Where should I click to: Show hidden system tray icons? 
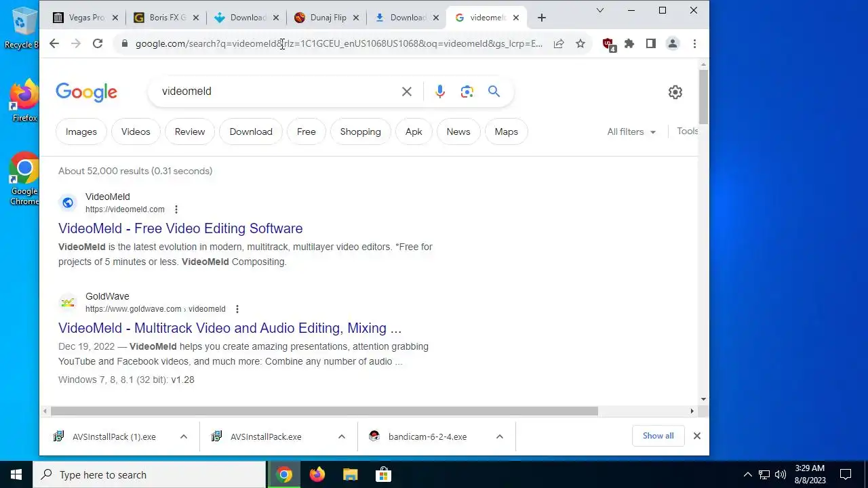tap(748, 474)
